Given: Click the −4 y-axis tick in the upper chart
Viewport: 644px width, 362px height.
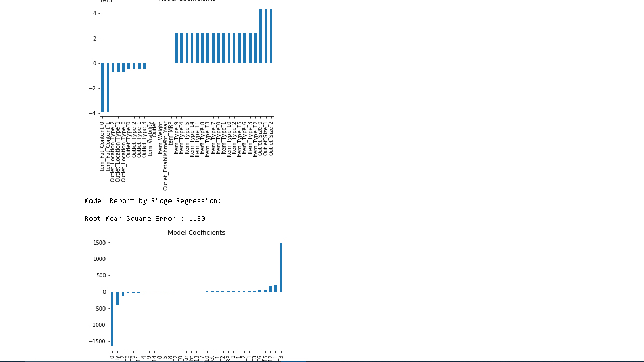Looking at the screenshot, I should tap(93, 113).
